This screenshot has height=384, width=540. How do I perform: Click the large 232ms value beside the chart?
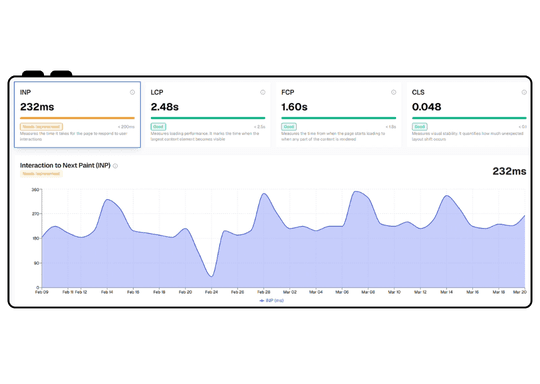[509, 171]
